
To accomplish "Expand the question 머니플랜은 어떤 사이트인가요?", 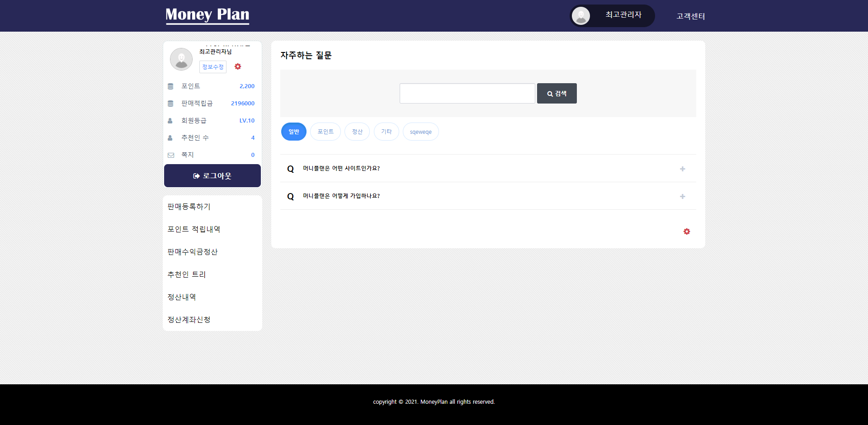I will (682, 169).
